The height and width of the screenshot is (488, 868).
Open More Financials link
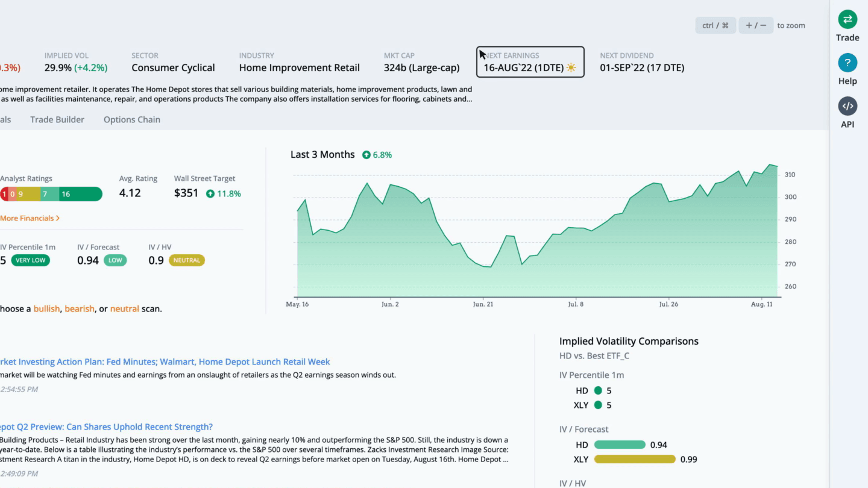click(30, 218)
